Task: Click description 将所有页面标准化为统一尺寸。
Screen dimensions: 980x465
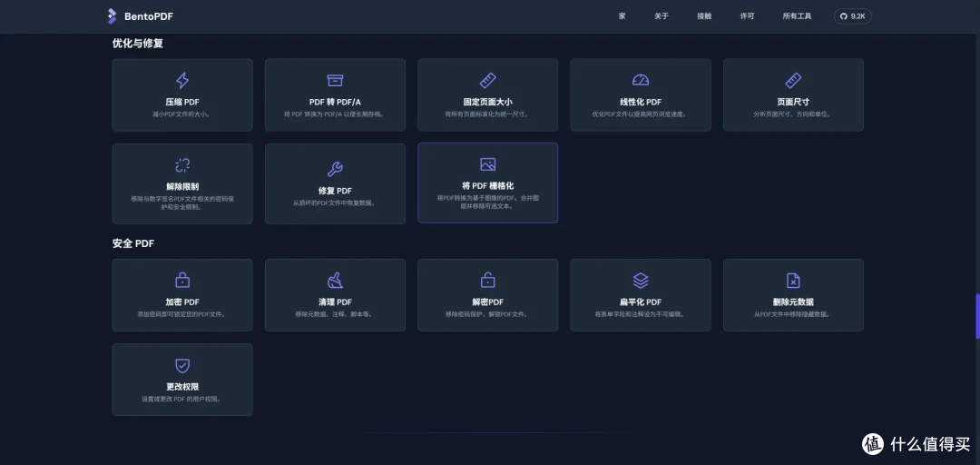Action: 487,114
